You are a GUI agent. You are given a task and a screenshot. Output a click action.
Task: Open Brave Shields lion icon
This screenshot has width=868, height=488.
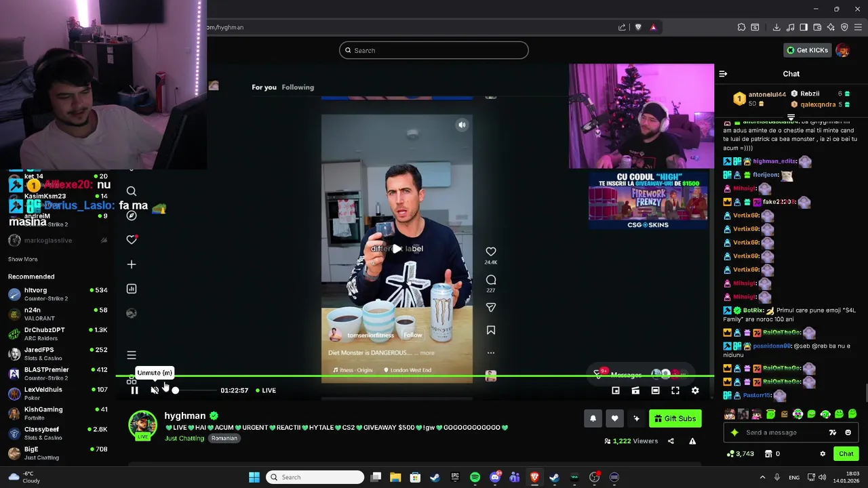point(637,27)
